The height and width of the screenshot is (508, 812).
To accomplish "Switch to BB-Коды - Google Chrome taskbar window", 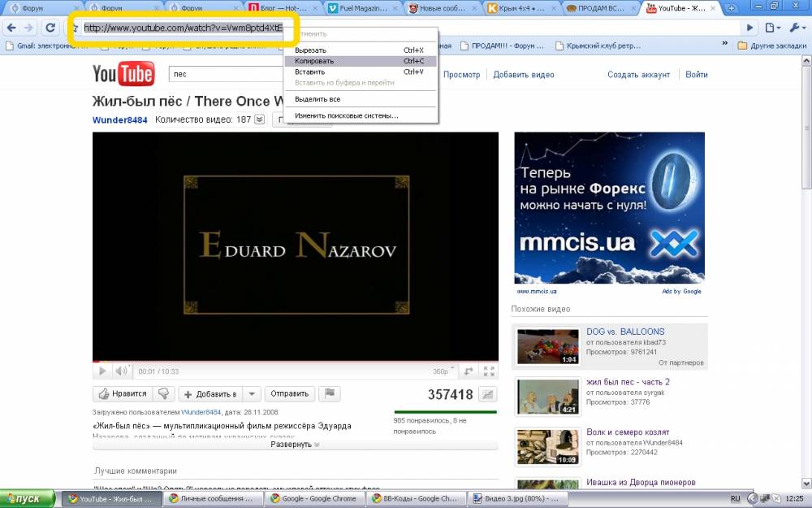I will pyautogui.click(x=415, y=499).
